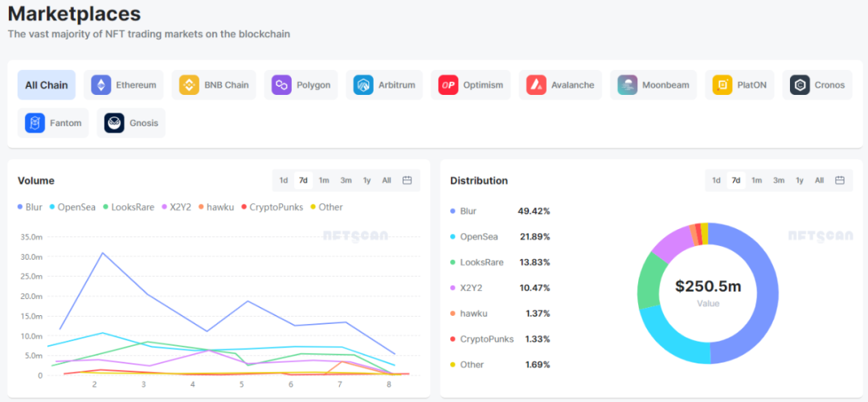The width and height of the screenshot is (868, 402).
Task: Set Distribution range to 1m
Action: coord(757,180)
